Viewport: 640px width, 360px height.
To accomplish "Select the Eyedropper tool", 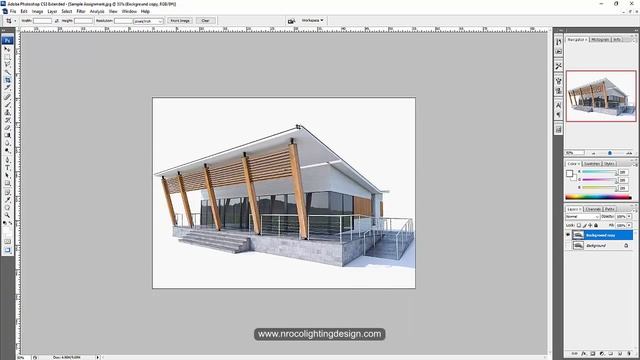I will (7, 200).
